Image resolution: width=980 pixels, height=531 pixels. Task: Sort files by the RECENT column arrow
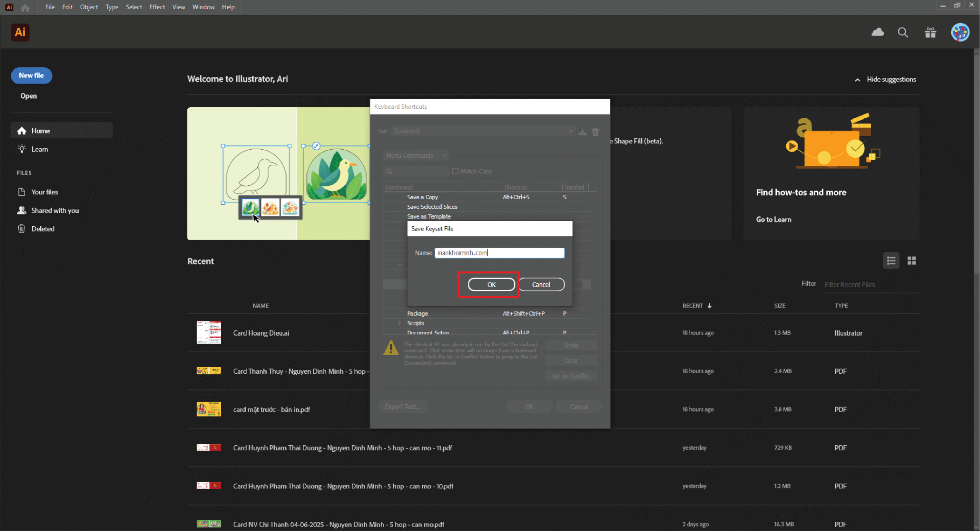click(709, 306)
